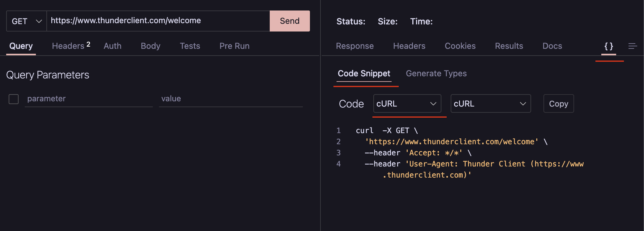Go to the Tests tab
The image size is (644, 231).
coord(190,46)
